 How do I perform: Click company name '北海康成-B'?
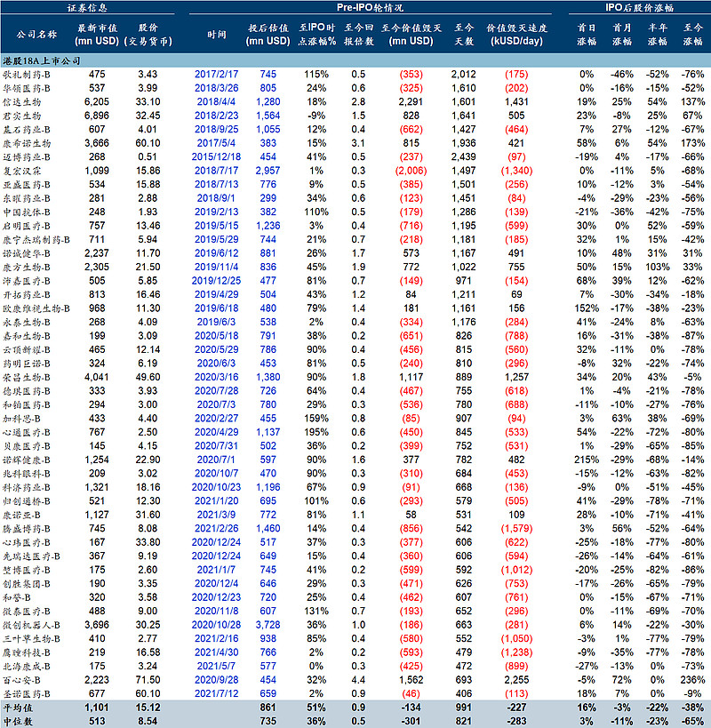click(27, 667)
